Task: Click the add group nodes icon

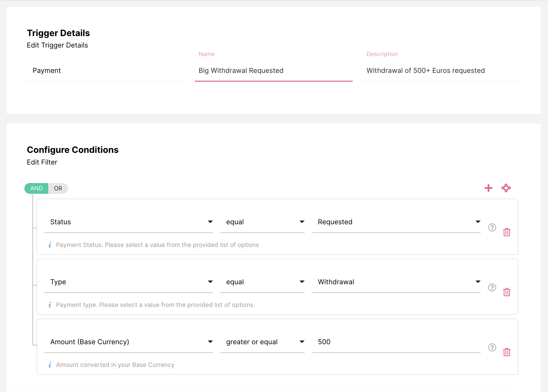Action: tap(506, 188)
